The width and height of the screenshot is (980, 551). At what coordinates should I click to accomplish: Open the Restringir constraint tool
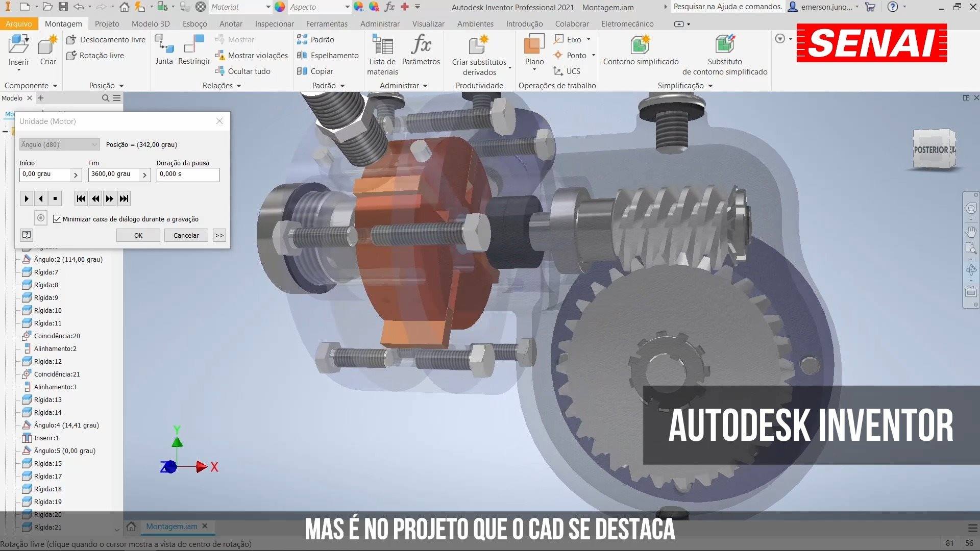(x=194, y=50)
